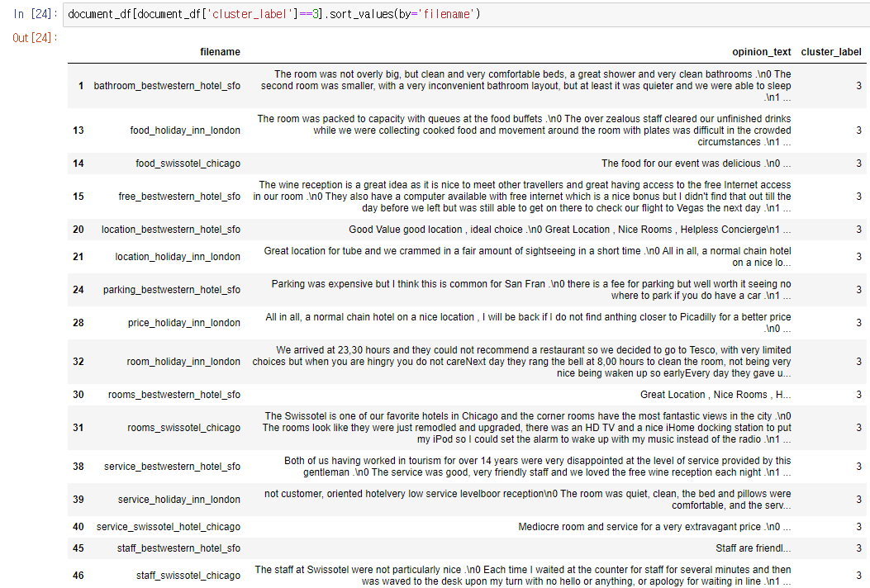Click row index 38
Screen dimensions: 870x588
pyautogui.click(x=78, y=467)
